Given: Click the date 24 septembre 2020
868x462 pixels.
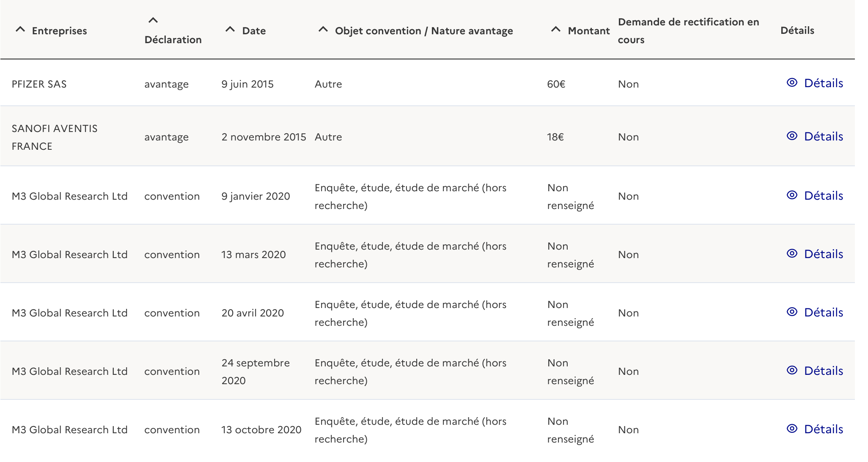Looking at the screenshot, I should [x=255, y=371].
